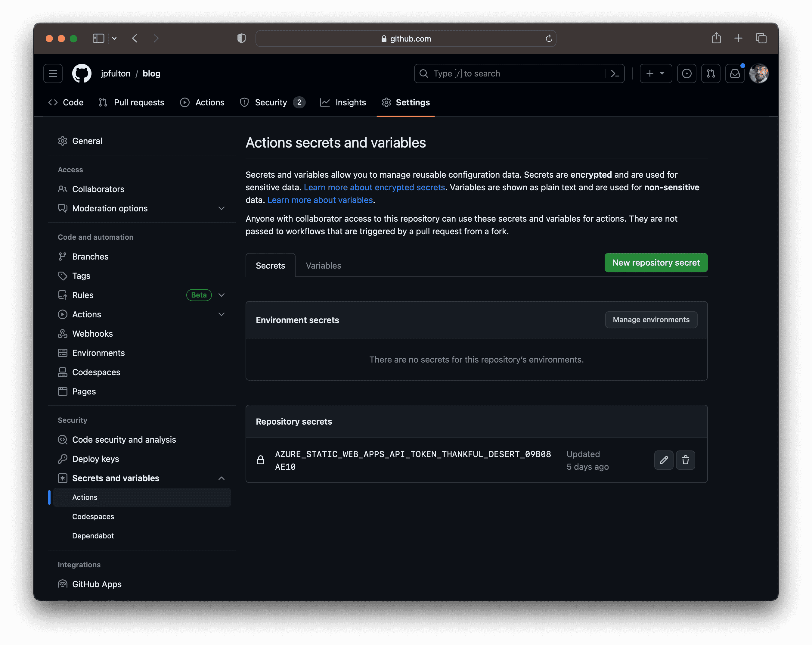Switch to the Security tab
This screenshot has height=645, width=812.
273,102
